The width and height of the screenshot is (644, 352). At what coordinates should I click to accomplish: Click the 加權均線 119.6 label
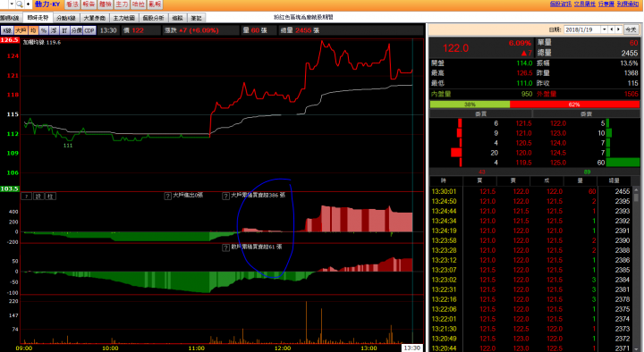42,42
